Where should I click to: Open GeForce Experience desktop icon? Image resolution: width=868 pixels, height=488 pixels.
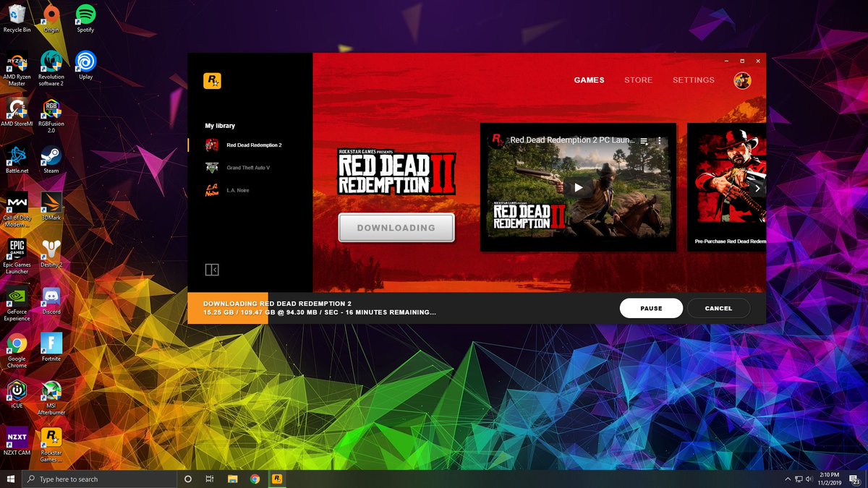coord(17,304)
